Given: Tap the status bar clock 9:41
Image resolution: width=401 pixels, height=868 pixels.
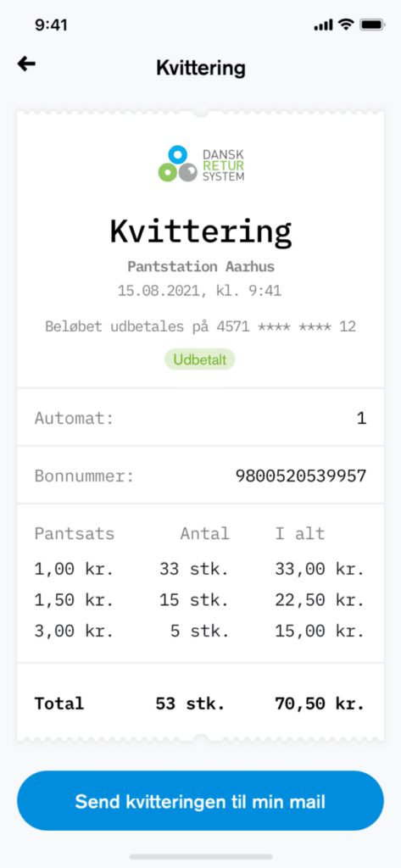Looking at the screenshot, I should pos(51,25).
